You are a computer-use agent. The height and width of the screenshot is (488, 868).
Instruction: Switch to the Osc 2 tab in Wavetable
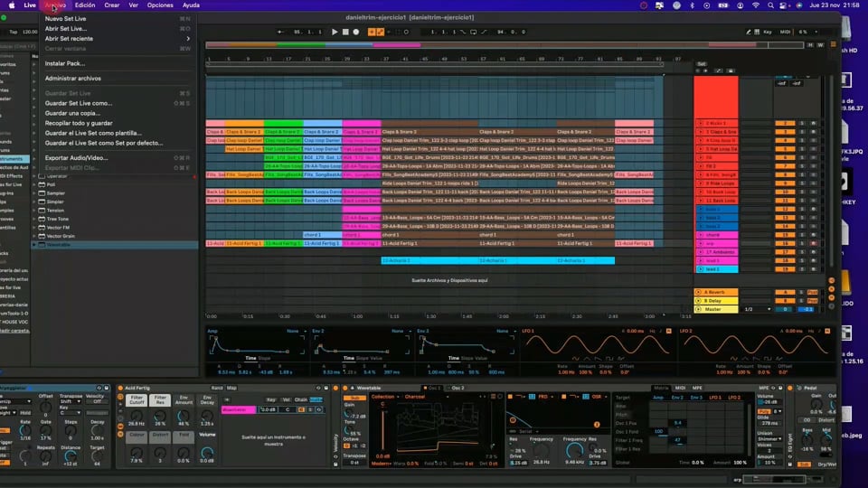458,389
